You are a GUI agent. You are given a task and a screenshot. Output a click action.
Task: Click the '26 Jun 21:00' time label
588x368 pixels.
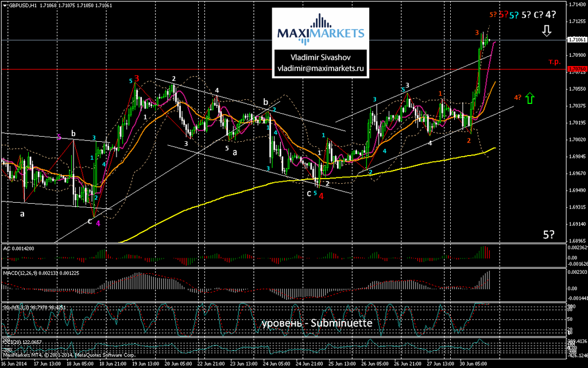(x=407, y=364)
